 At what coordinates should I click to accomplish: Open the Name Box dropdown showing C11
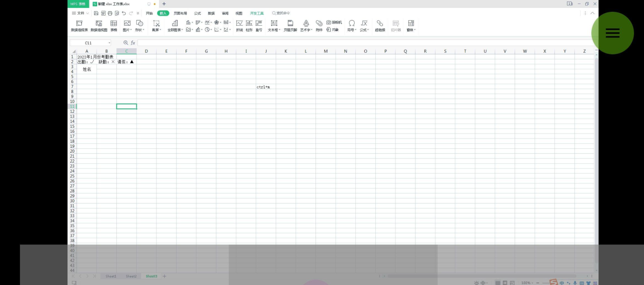109,43
